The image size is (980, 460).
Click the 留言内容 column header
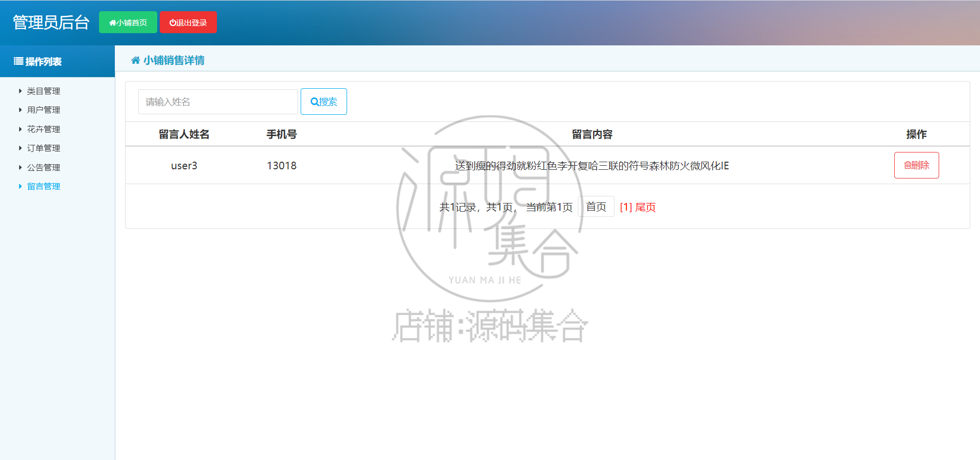coord(592,134)
